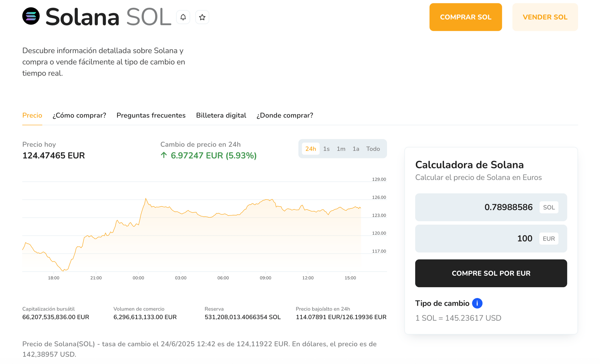
Task: Click the EUR amount input field
Action: point(491,239)
